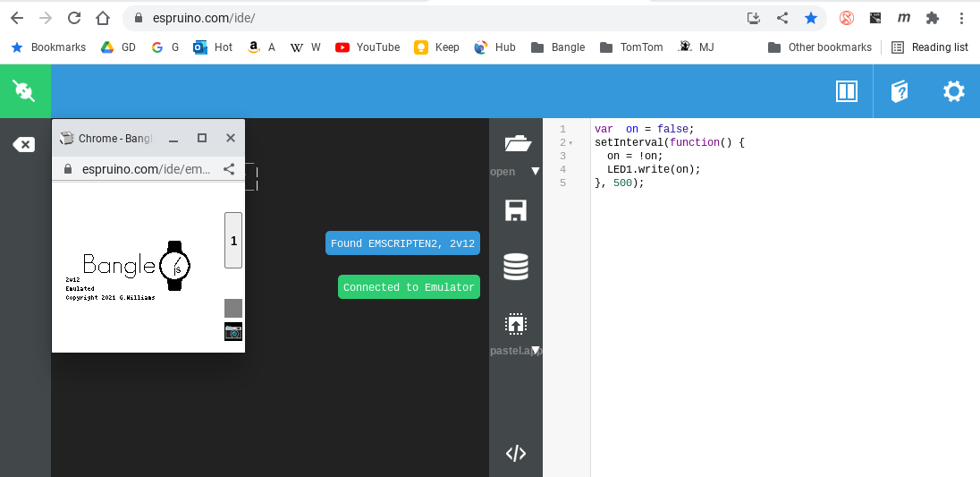Screen dimensions: 980x477
Task: Open the GD Google Drive bookmark
Action: (x=119, y=47)
